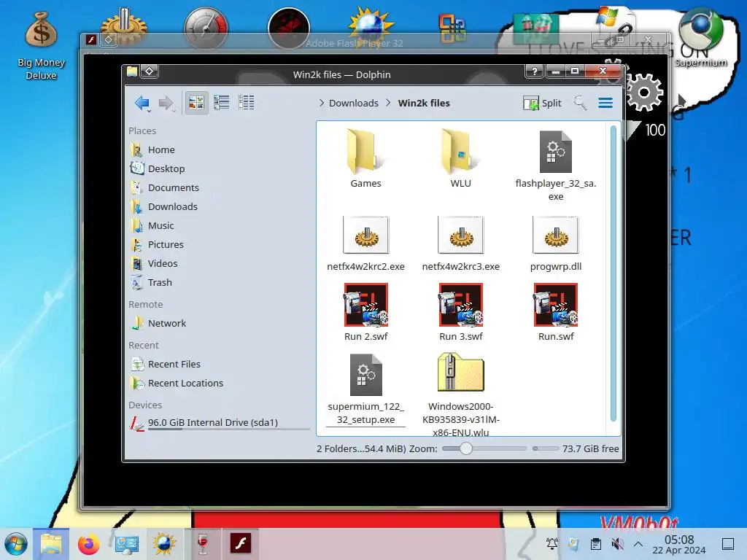
Task: Select progwrp.dll file icon
Action: pos(555,235)
